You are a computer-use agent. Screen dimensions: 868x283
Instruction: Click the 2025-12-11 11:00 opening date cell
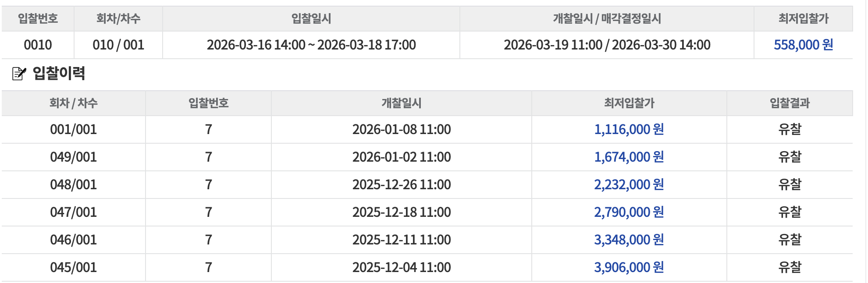click(401, 240)
